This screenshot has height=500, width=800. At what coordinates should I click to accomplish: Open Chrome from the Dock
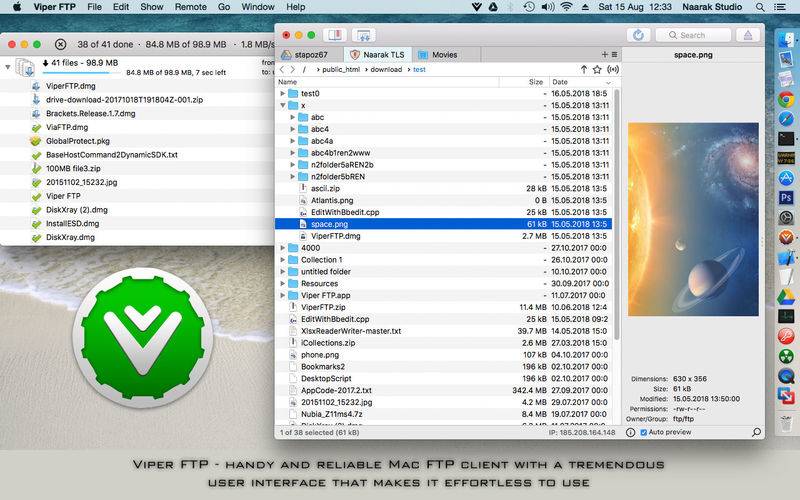click(x=786, y=99)
